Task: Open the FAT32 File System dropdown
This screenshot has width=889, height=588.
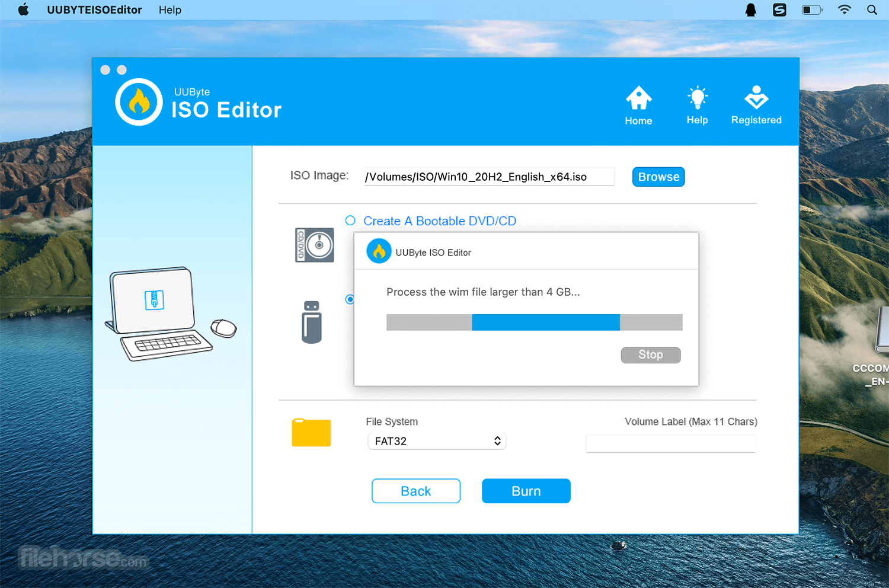Action: pyautogui.click(x=437, y=441)
